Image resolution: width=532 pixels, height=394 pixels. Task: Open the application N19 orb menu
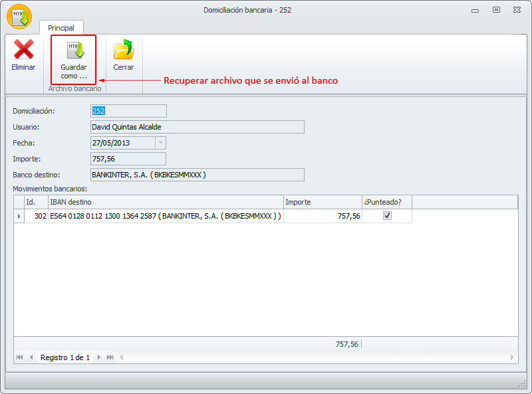tap(19, 17)
